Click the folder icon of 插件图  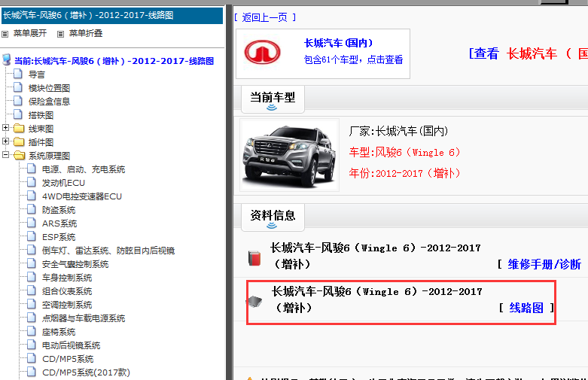point(19,142)
